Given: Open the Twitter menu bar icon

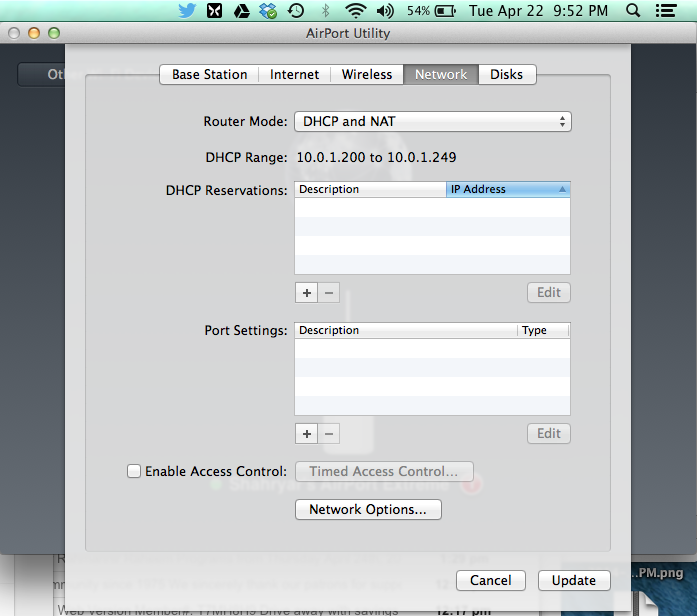Looking at the screenshot, I should (187, 10).
